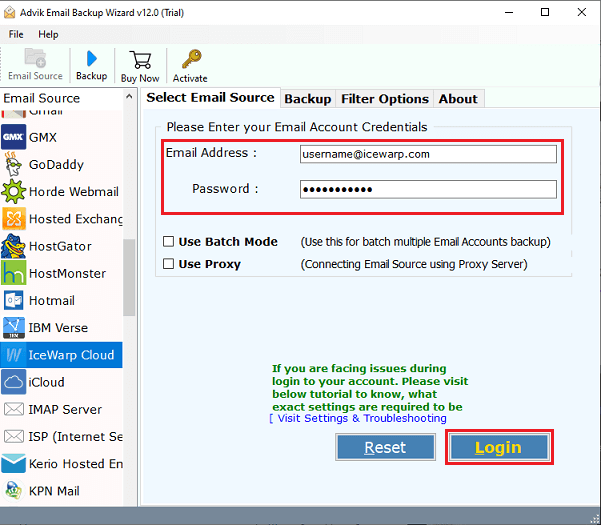Select the GoDaddy icon
Viewport: 601px width, 525px height.
13,164
